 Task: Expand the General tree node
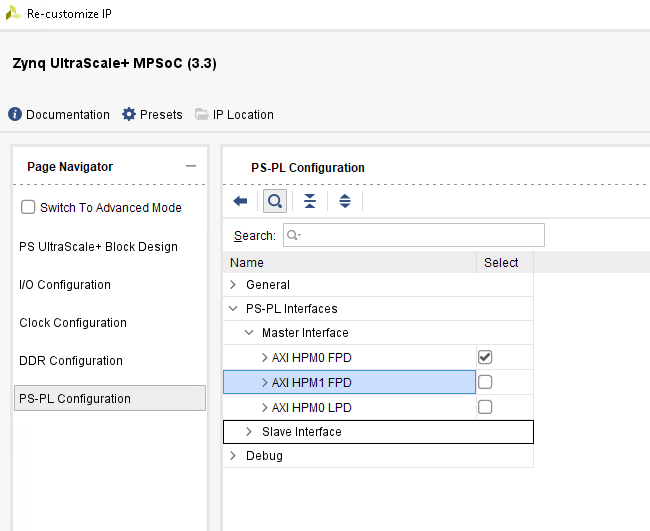pos(233,284)
